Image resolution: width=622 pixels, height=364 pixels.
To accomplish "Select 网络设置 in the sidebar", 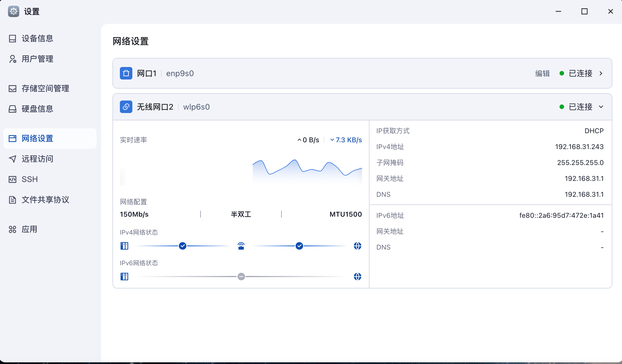I will click(50, 139).
